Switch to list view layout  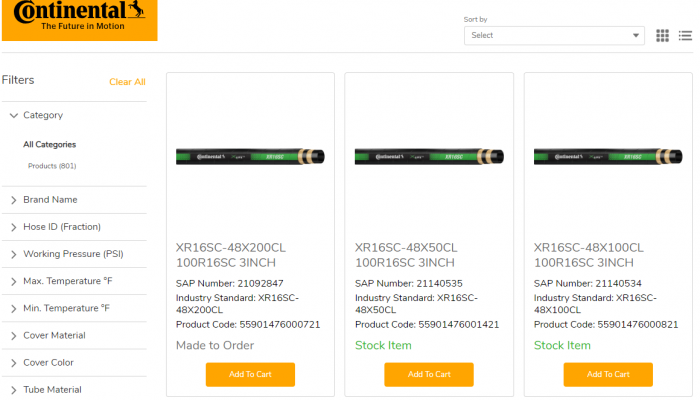(x=684, y=36)
